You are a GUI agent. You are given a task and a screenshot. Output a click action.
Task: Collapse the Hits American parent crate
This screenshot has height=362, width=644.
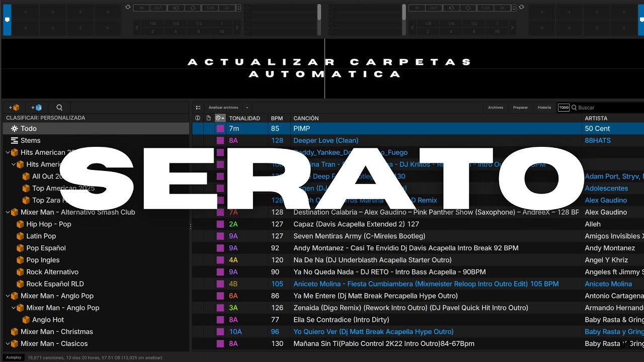click(8, 153)
